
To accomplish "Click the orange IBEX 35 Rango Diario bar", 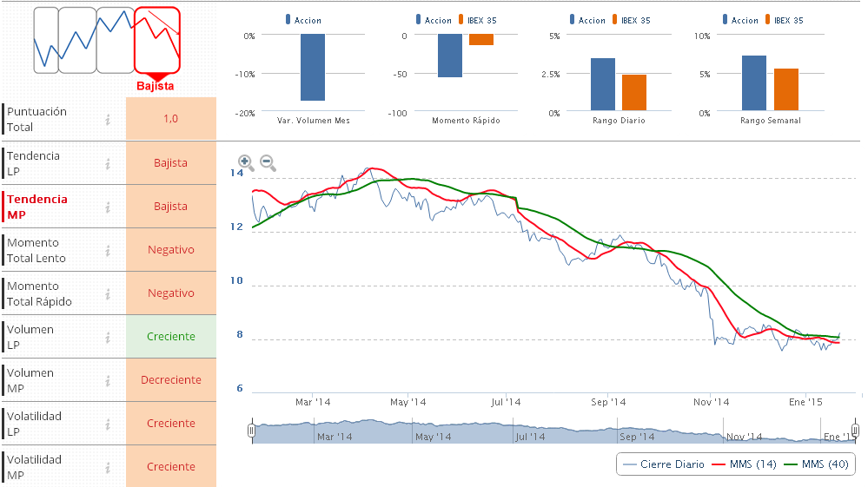I will click(x=634, y=93).
